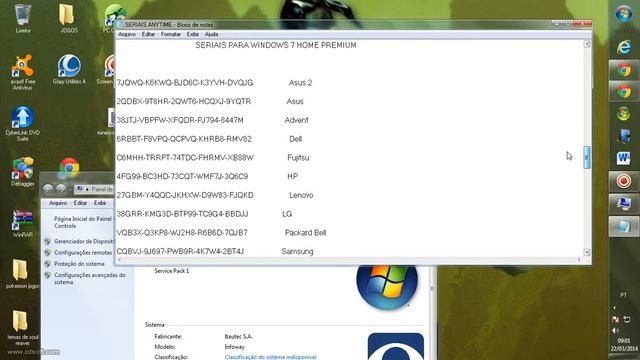Switch to the Notepad taskbar button

(624, 226)
